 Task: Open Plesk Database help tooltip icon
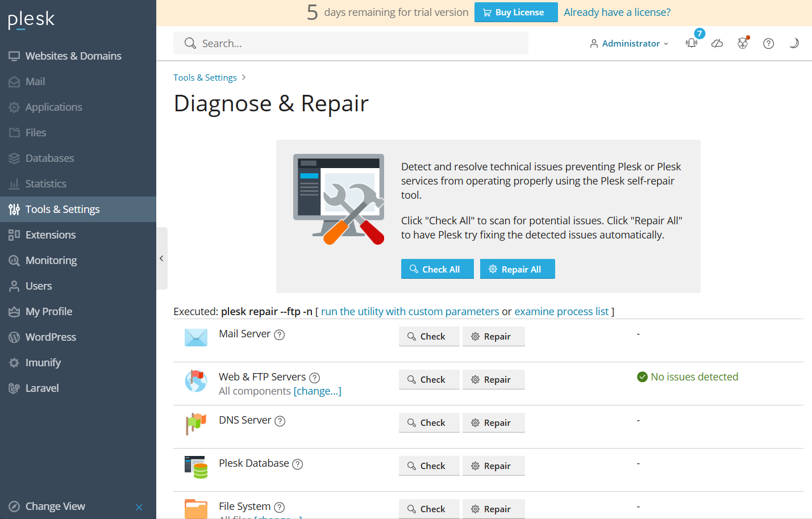click(x=298, y=464)
